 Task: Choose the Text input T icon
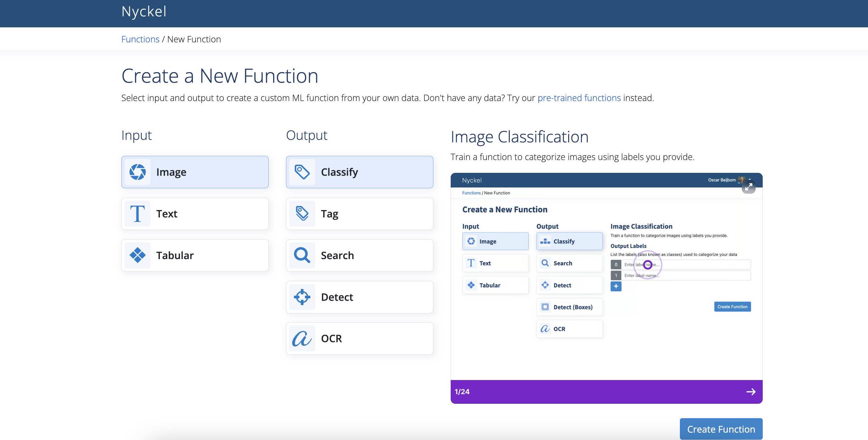click(x=137, y=214)
